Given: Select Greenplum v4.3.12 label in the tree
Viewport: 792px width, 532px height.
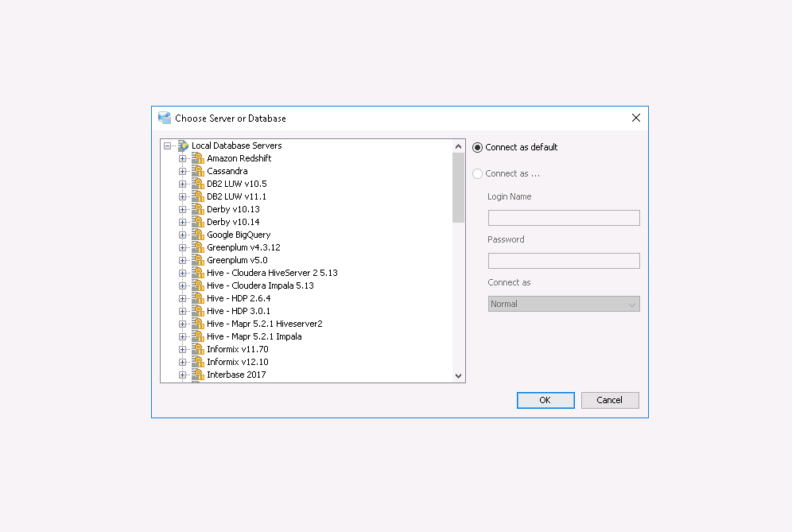Looking at the screenshot, I should pyautogui.click(x=243, y=247).
